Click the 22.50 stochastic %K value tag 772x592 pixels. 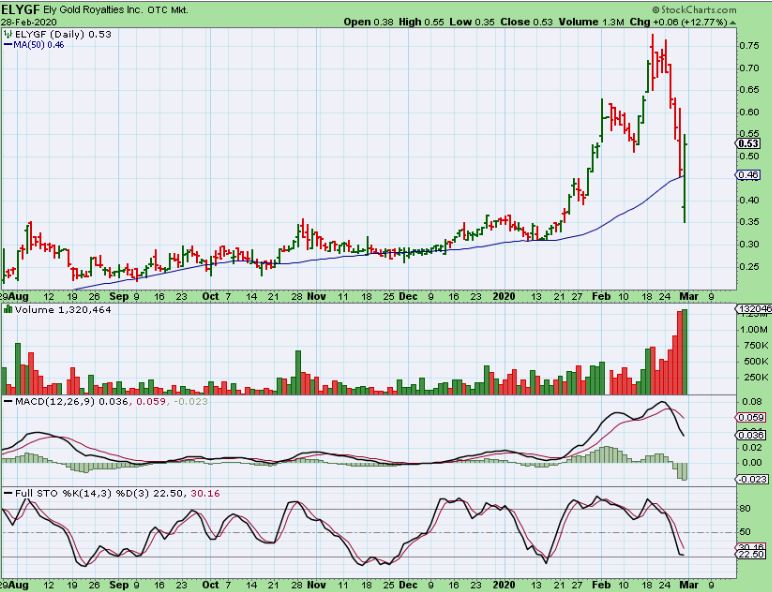[x=750, y=555]
